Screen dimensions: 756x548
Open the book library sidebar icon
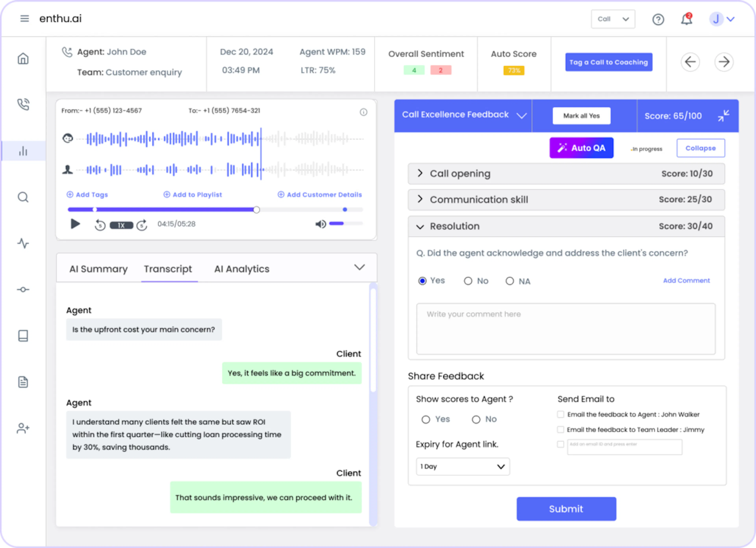pos(23,336)
